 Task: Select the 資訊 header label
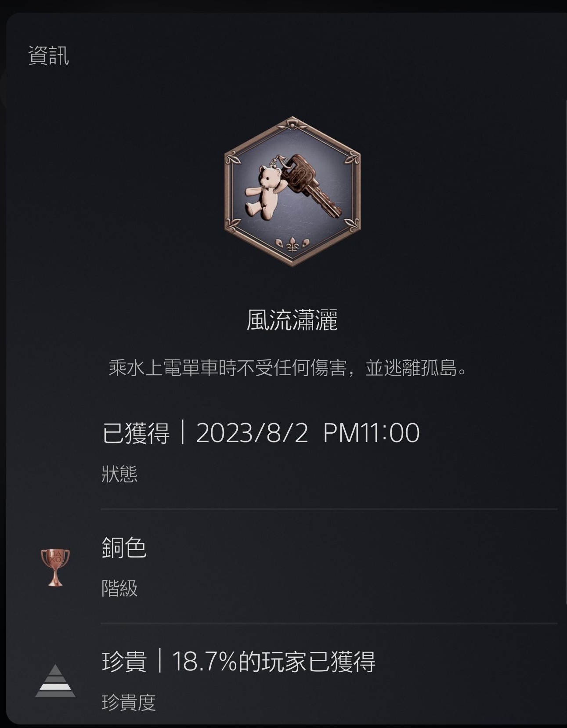coord(48,56)
